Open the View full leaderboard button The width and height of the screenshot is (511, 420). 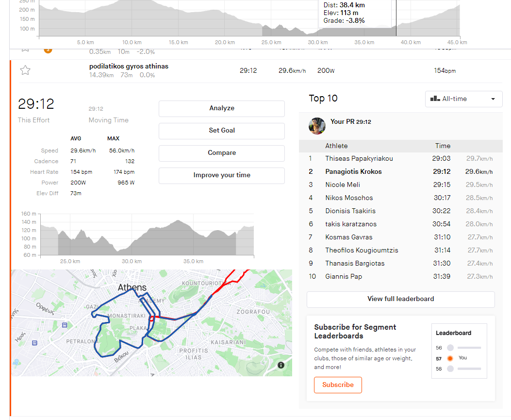pyautogui.click(x=400, y=299)
